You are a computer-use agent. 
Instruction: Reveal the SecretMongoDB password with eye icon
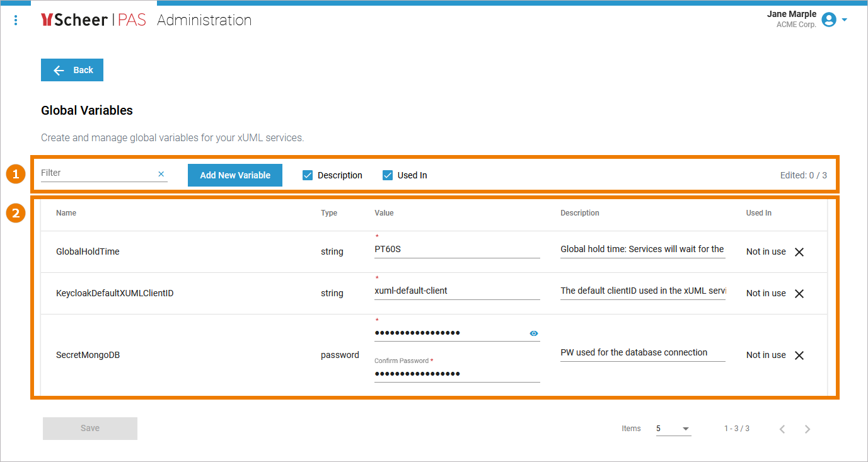click(x=534, y=333)
